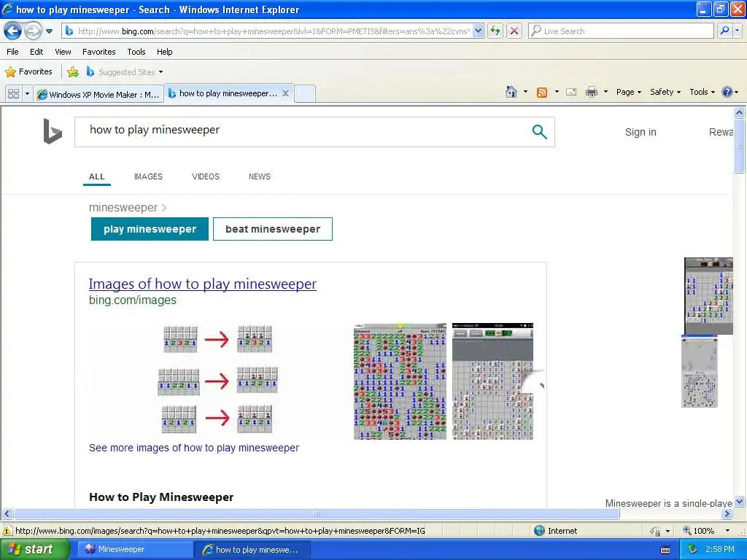This screenshot has height=560, width=747.
Task: Expand the Feeds dropdown arrow
Action: [557, 92]
